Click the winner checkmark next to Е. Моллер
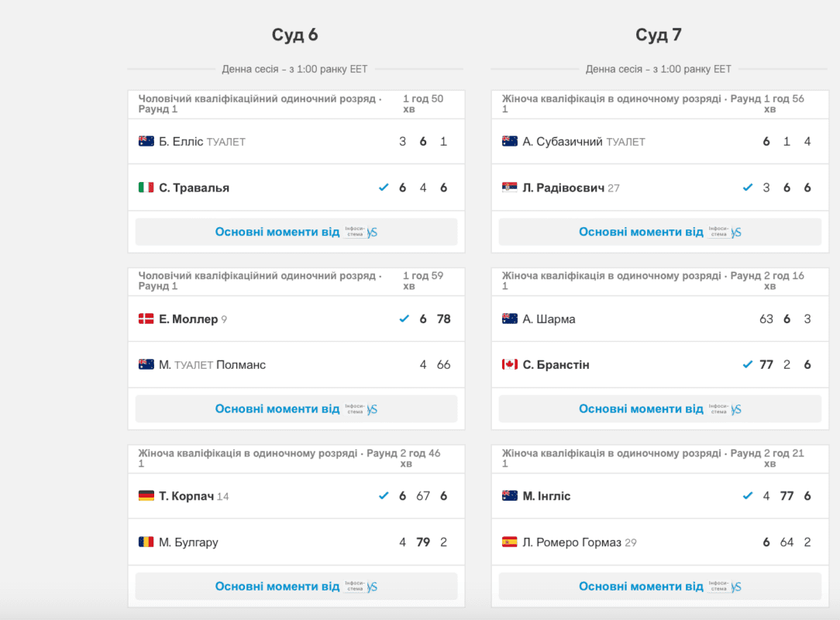Screen dimensions: 840x620 pyautogui.click(x=404, y=319)
